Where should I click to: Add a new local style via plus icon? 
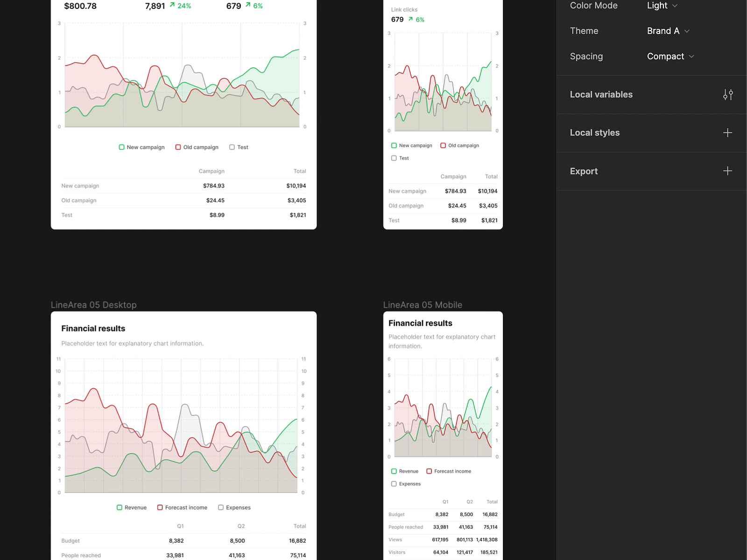pyautogui.click(x=727, y=133)
